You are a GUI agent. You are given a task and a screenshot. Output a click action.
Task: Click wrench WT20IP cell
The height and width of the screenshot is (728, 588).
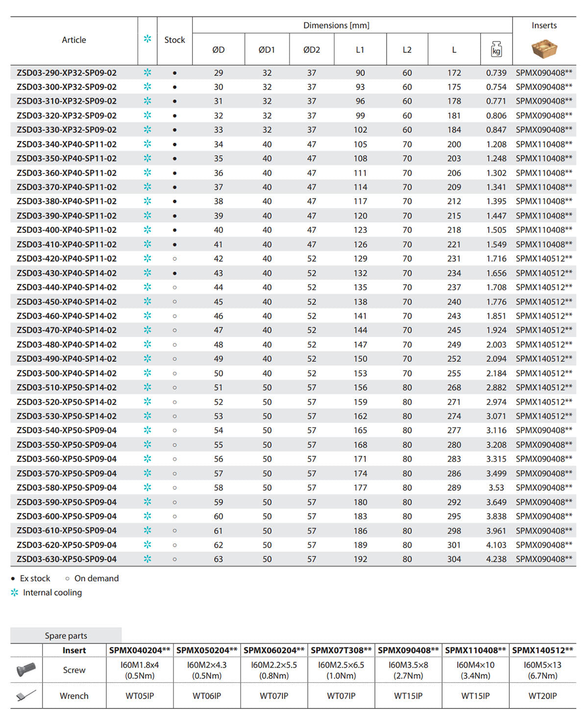coord(542,696)
